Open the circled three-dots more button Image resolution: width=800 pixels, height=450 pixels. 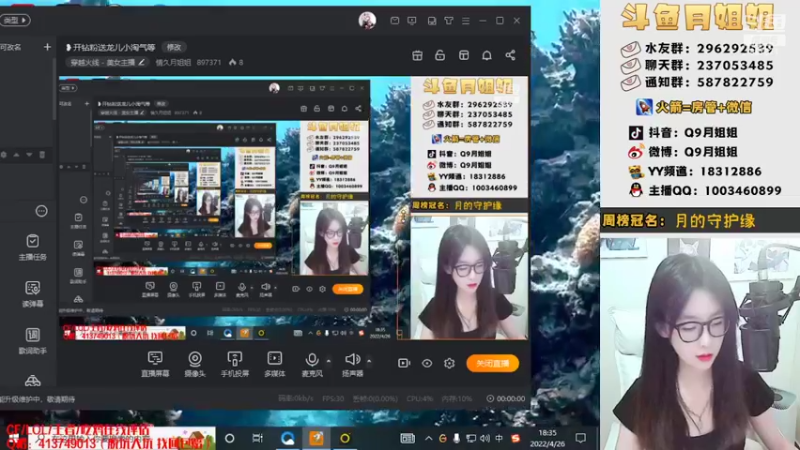point(41,211)
